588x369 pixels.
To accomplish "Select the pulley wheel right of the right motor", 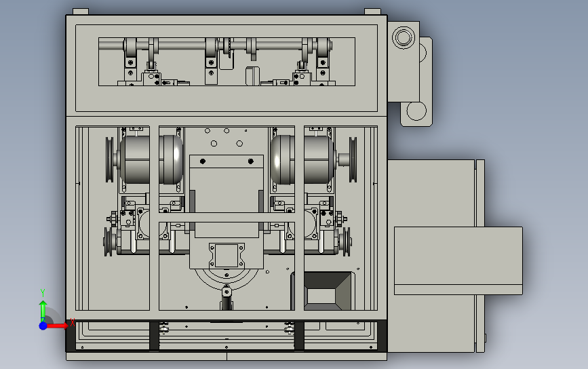I will tap(353, 159).
